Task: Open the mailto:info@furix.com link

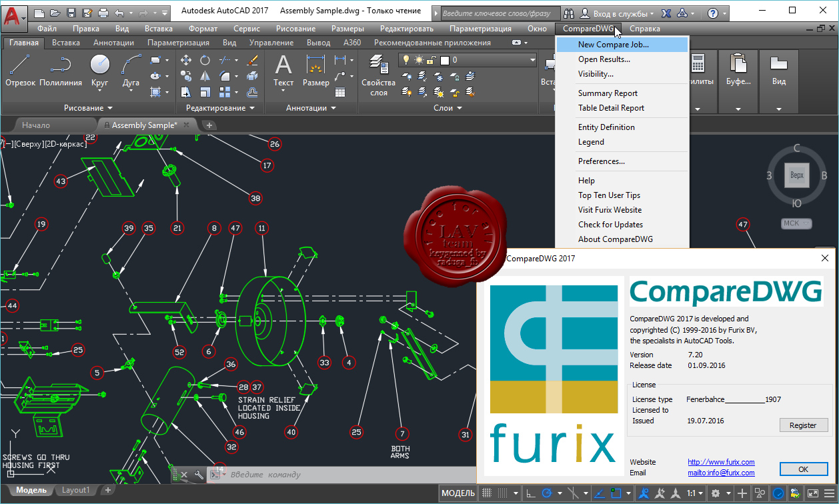Action: (721, 473)
